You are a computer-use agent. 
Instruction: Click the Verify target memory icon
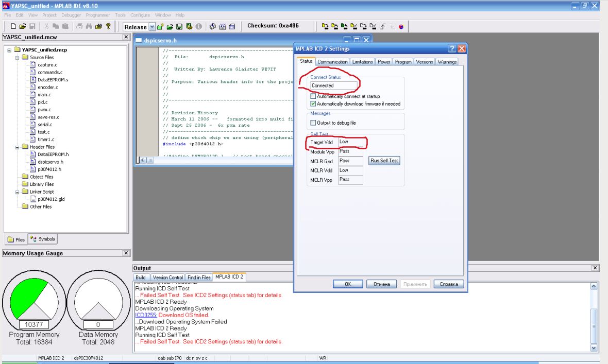(353, 26)
